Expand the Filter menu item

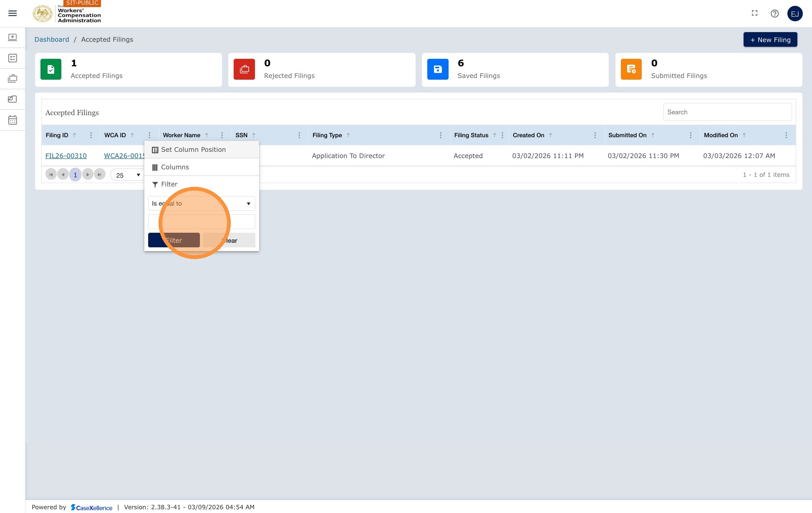click(202, 184)
